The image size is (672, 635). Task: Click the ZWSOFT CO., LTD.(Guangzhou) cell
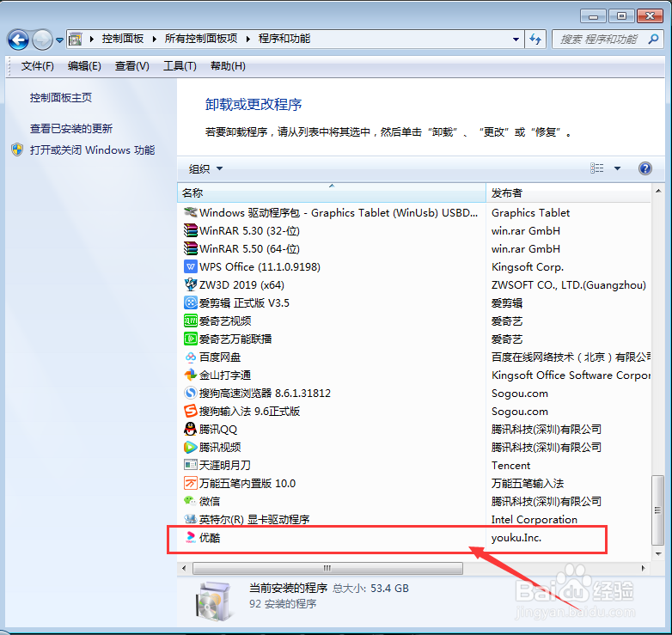pos(568,284)
